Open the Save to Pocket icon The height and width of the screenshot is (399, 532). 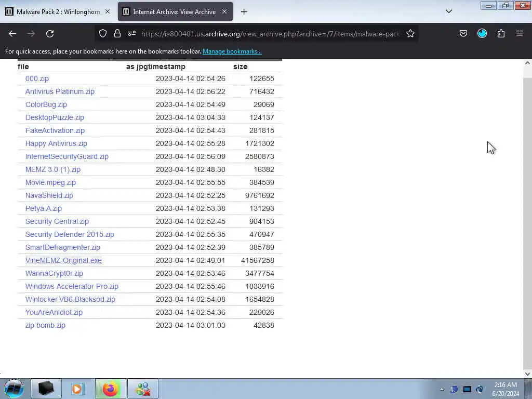click(x=463, y=33)
